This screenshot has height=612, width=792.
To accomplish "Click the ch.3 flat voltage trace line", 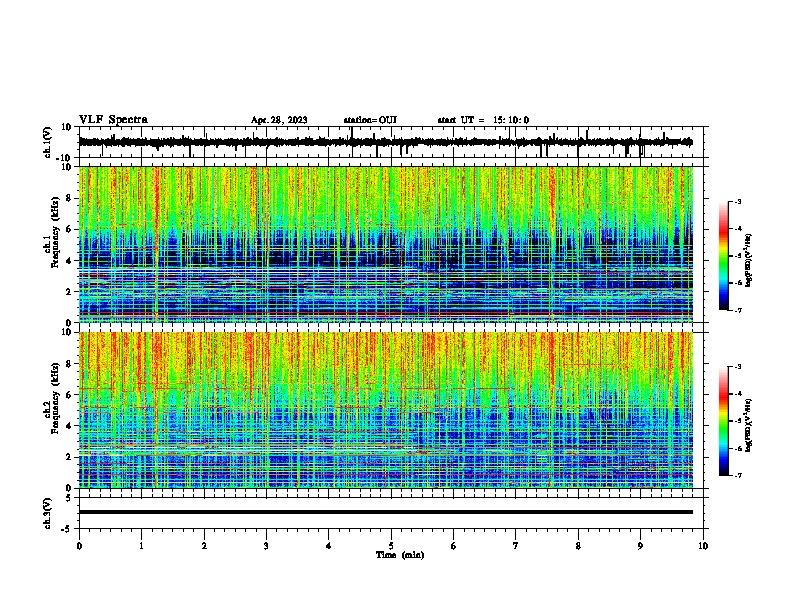I will coord(385,512).
